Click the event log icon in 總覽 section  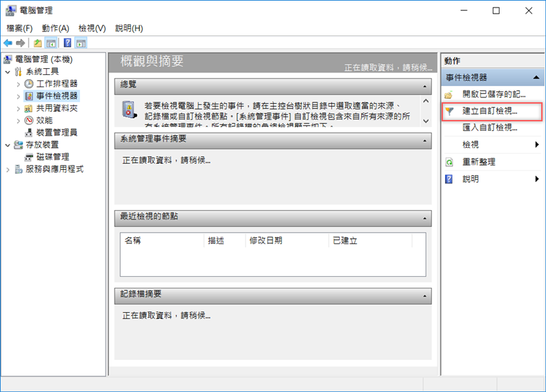(x=129, y=110)
